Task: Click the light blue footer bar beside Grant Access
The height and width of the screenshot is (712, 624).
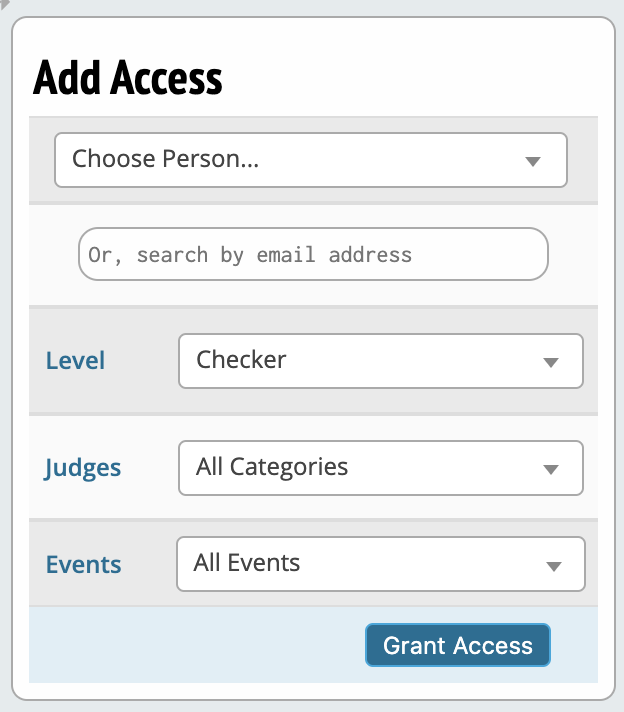Action: click(190, 645)
